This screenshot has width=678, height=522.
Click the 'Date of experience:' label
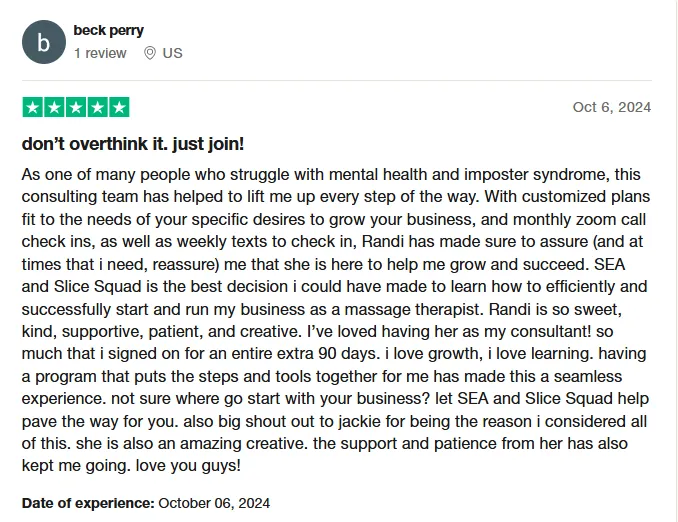tap(88, 503)
